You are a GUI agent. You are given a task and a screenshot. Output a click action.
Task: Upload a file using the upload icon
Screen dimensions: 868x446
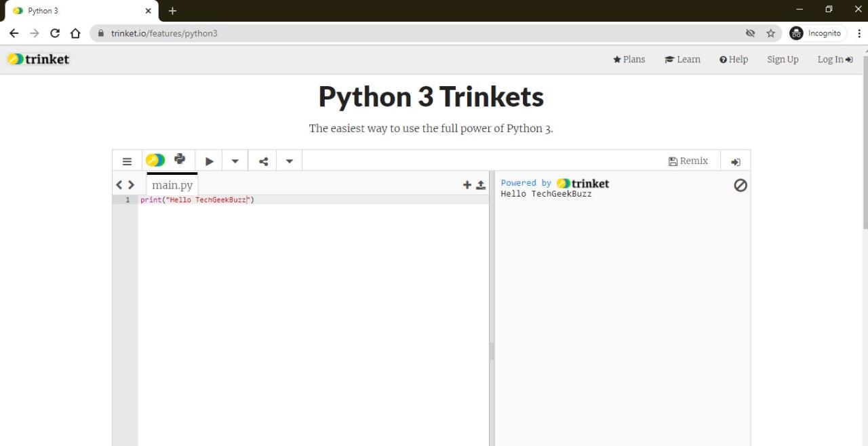pyautogui.click(x=481, y=184)
